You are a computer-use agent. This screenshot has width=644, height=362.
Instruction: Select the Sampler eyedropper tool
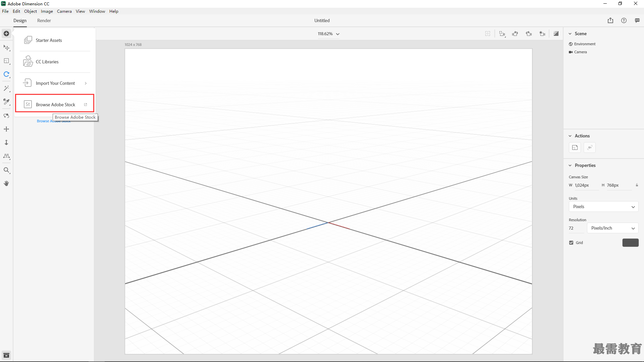[x=6, y=102]
